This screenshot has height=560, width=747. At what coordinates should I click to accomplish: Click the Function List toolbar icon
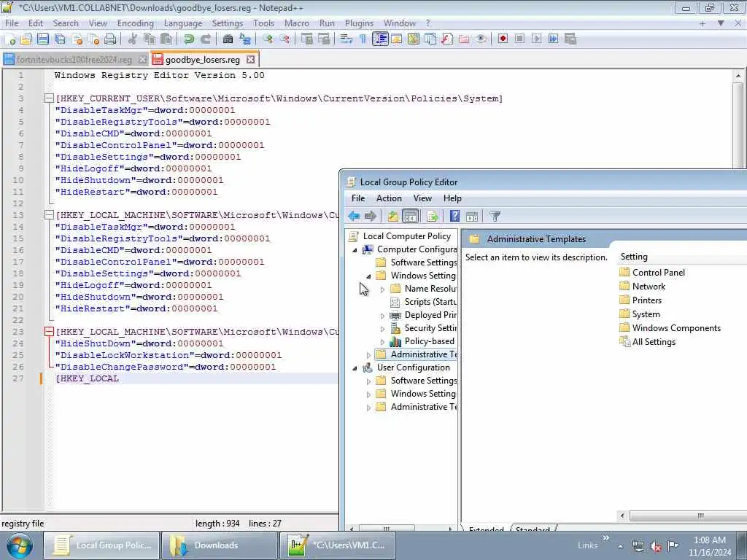tap(447, 39)
